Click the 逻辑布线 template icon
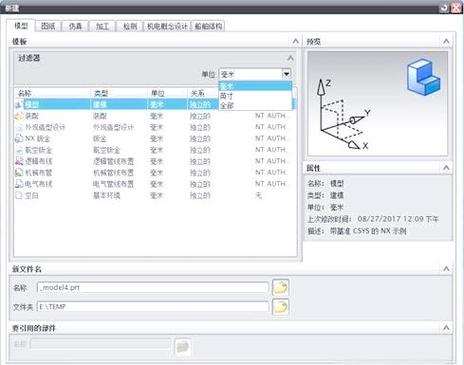 pyautogui.click(x=19, y=161)
